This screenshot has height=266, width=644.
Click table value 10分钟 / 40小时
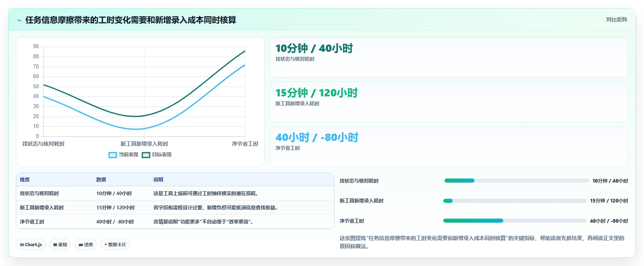(x=114, y=194)
